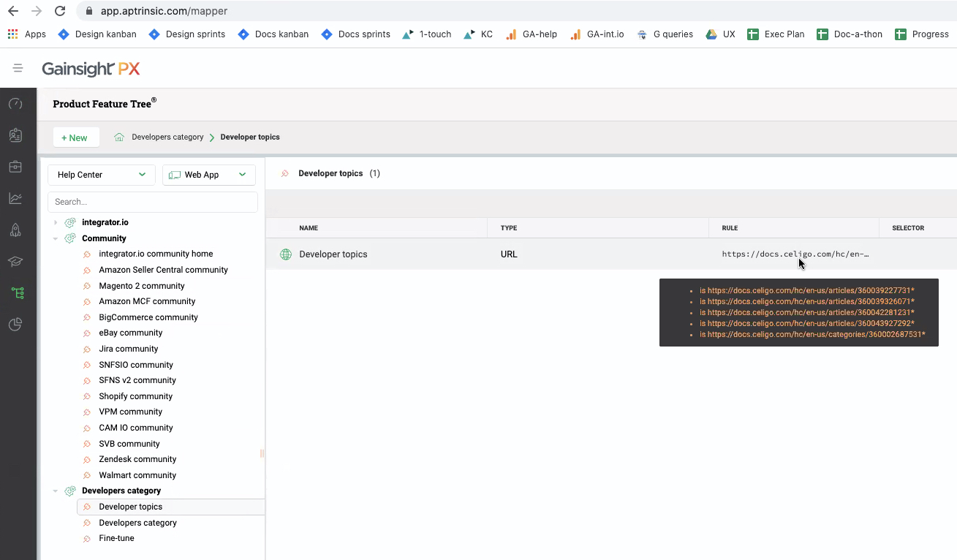This screenshot has width=957, height=560.
Task: Click the globe icon beside Developer topics row
Action: 286,254
